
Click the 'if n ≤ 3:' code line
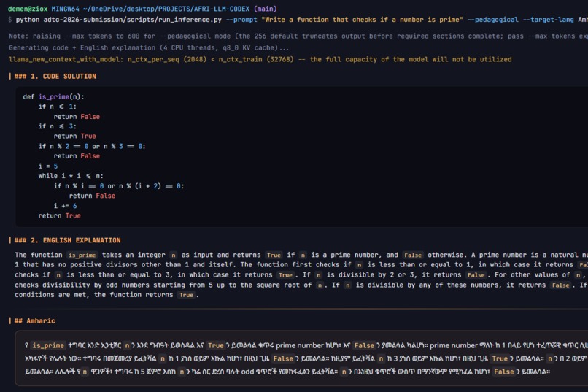[57, 126]
